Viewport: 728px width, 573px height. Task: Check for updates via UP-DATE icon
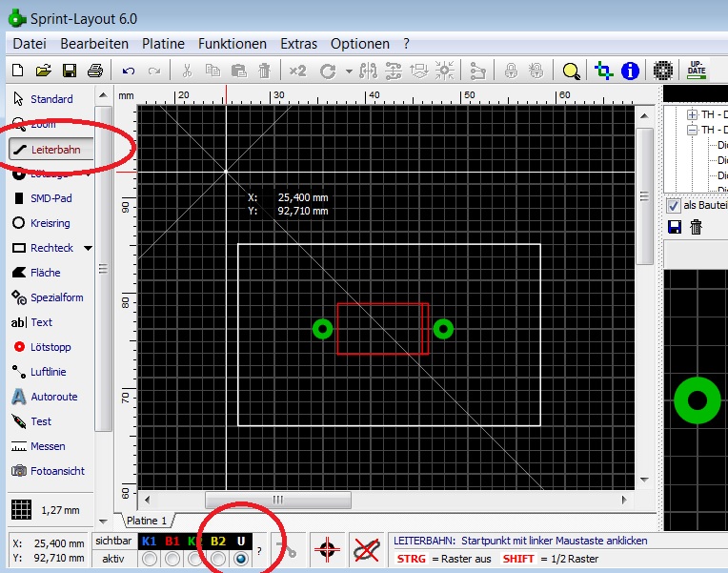click(697, 71)
